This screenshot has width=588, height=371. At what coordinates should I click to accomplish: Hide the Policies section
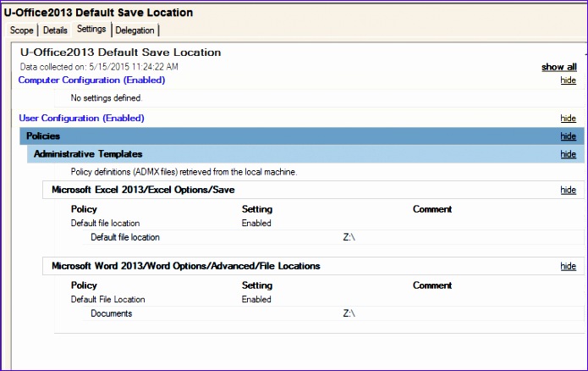pyautogui.click(x=569, y=136)
